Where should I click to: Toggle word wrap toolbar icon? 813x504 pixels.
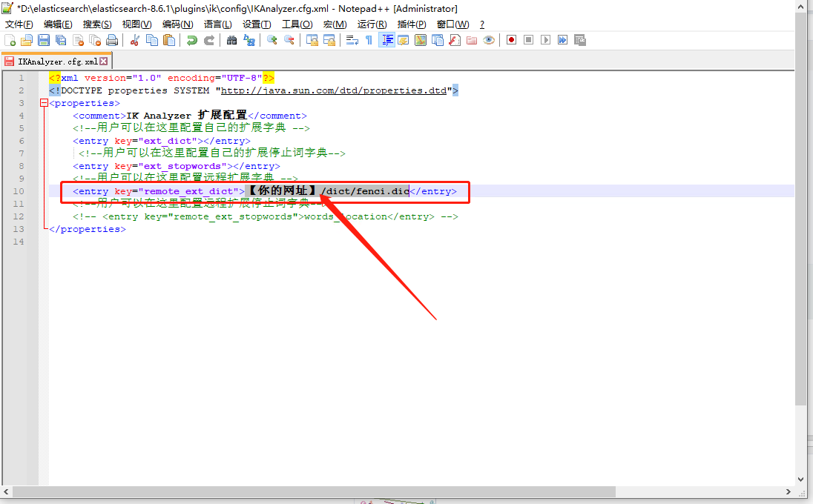(352, 41)
